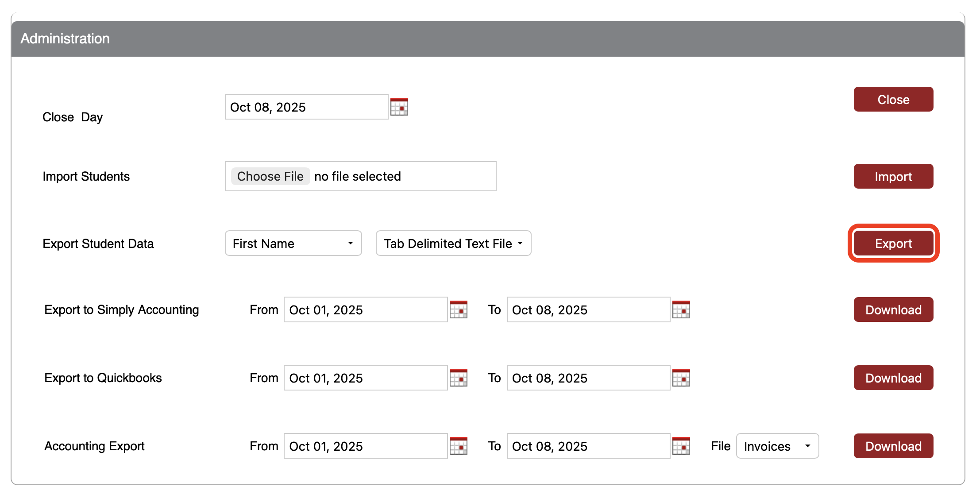Click Choose File for student import
The image size is (980, 495).
[x=270, y=176]
